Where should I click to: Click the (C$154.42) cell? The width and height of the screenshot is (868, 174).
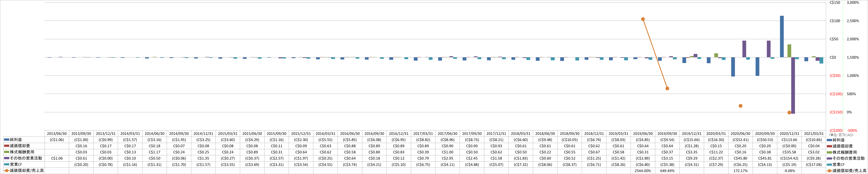(789, 158)
